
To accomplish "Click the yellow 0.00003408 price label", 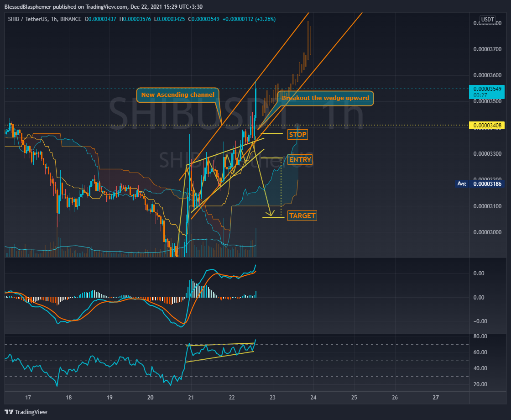I will 487,125.
